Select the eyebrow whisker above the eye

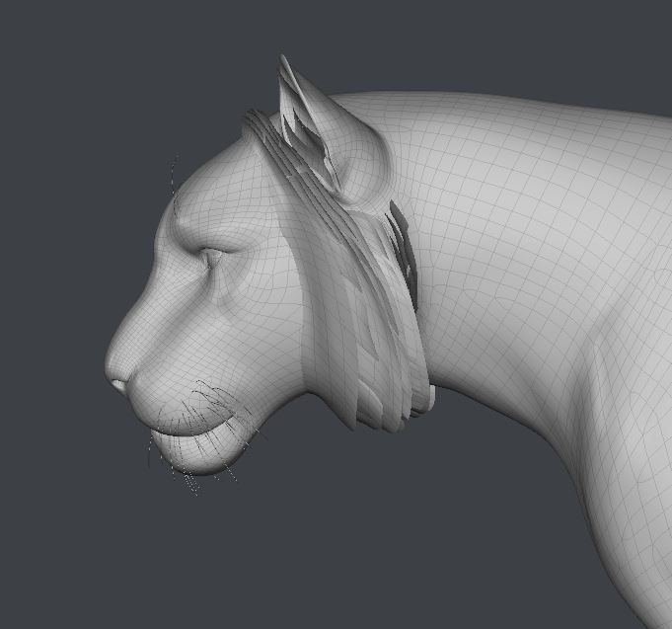[174, 183]
